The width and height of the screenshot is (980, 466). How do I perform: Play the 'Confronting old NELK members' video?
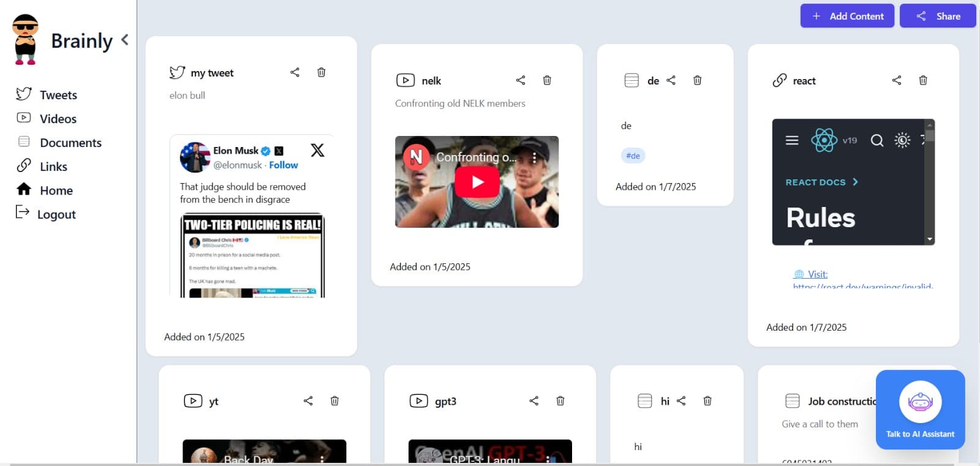pos(477,182)
